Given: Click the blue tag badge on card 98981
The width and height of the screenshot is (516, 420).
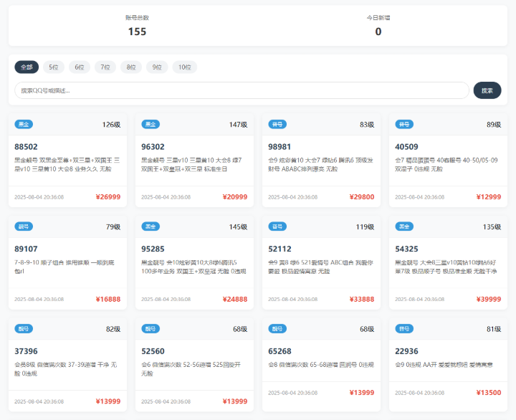Looking at the screenshot, I should 277,124.
